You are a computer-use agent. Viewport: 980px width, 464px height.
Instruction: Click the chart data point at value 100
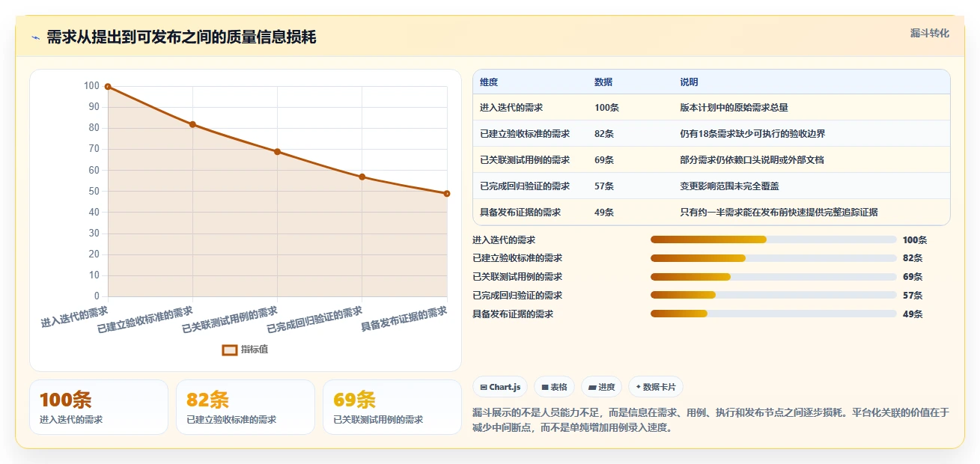(x=108, y=87)
